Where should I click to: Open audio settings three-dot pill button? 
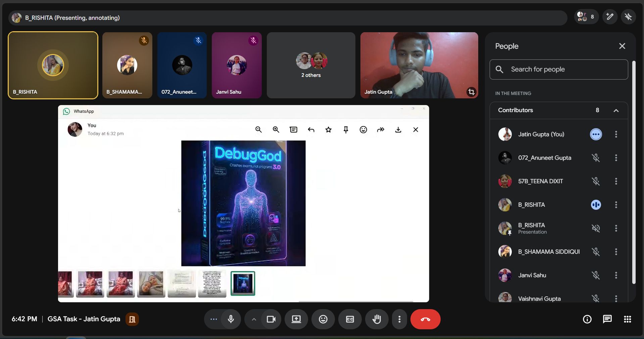click(213, 319)
